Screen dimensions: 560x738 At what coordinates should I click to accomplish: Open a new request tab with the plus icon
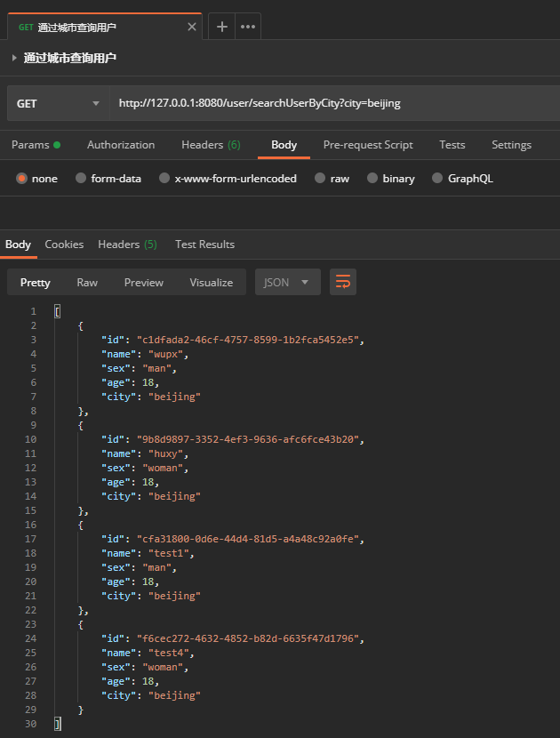point(220,26)
